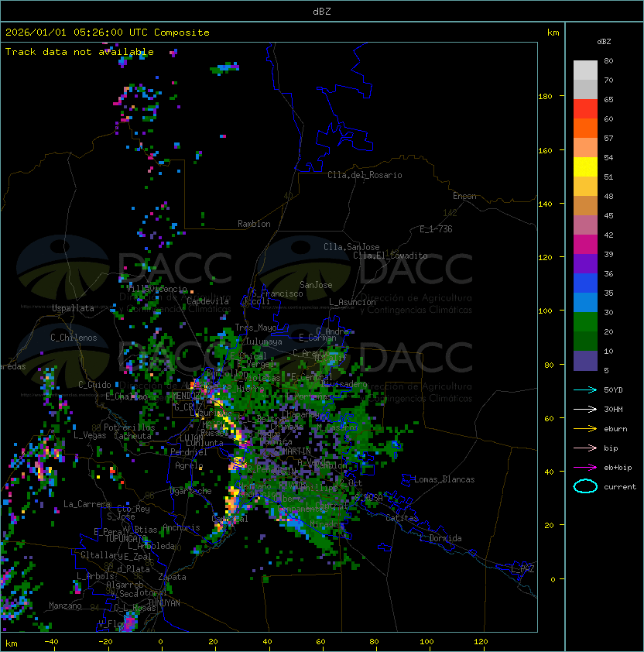This screenshot has width=644, height=652.
Task: Click the 'Anchoris' map label
Action: (x=181, y=527)
